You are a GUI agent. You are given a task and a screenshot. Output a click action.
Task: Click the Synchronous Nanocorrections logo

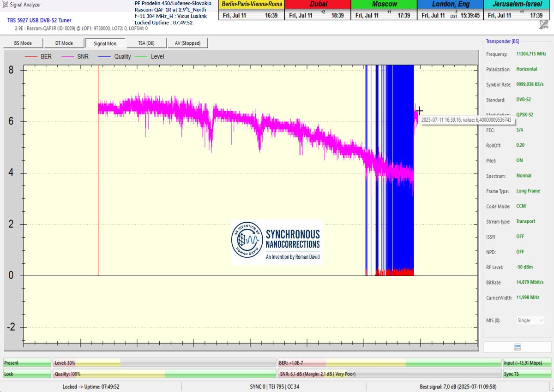coord(276,242)
